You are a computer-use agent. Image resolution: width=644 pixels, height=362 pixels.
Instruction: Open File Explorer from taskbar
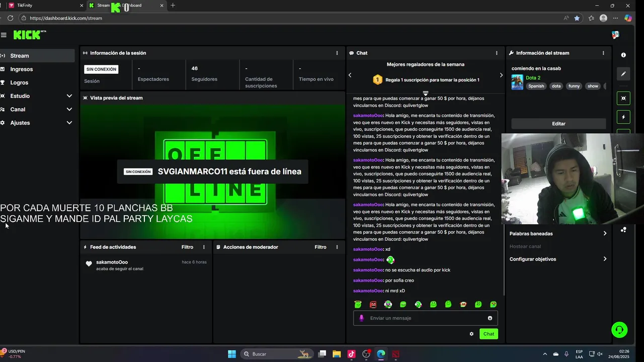(x=337, y=354)
